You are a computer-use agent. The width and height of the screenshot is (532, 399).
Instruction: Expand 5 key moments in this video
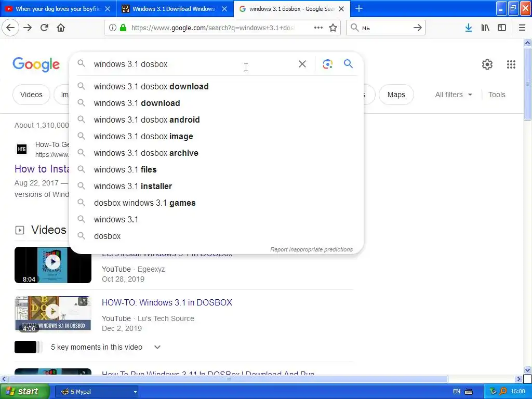tap(157, 347)
